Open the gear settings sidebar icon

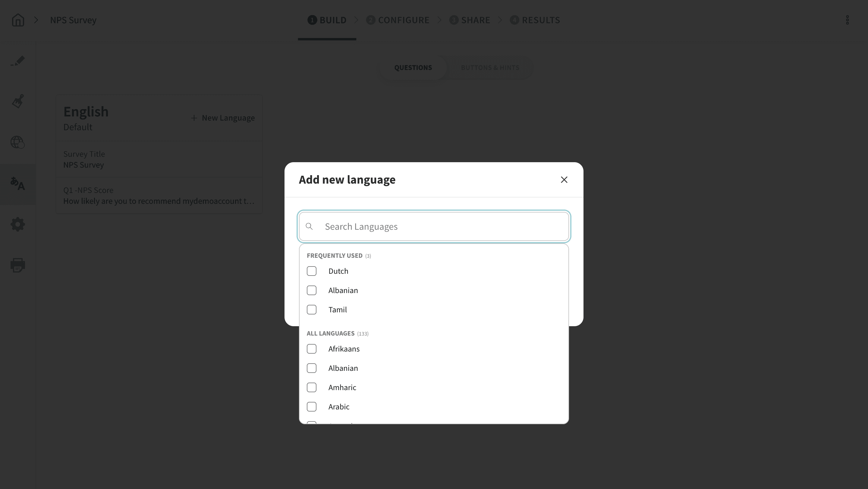point(18,224)
